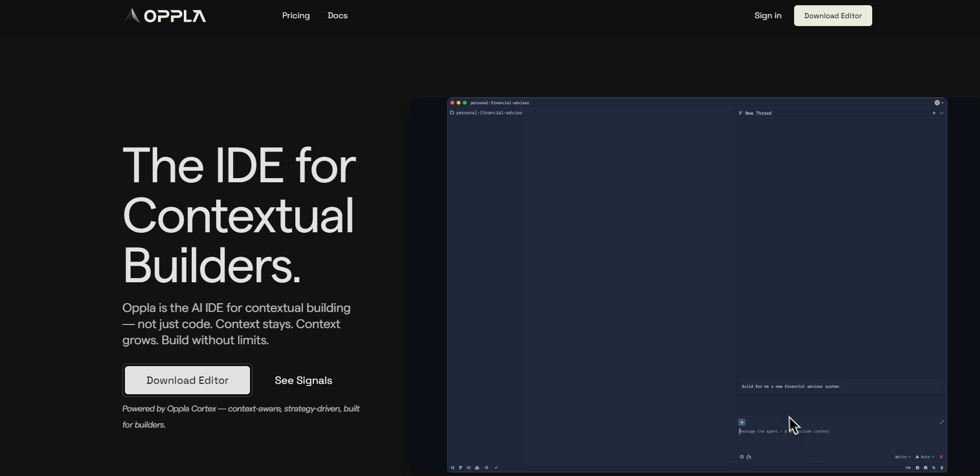The image size is (980, 476).
Task: Open the Docs page
Action: pos(337,16)
